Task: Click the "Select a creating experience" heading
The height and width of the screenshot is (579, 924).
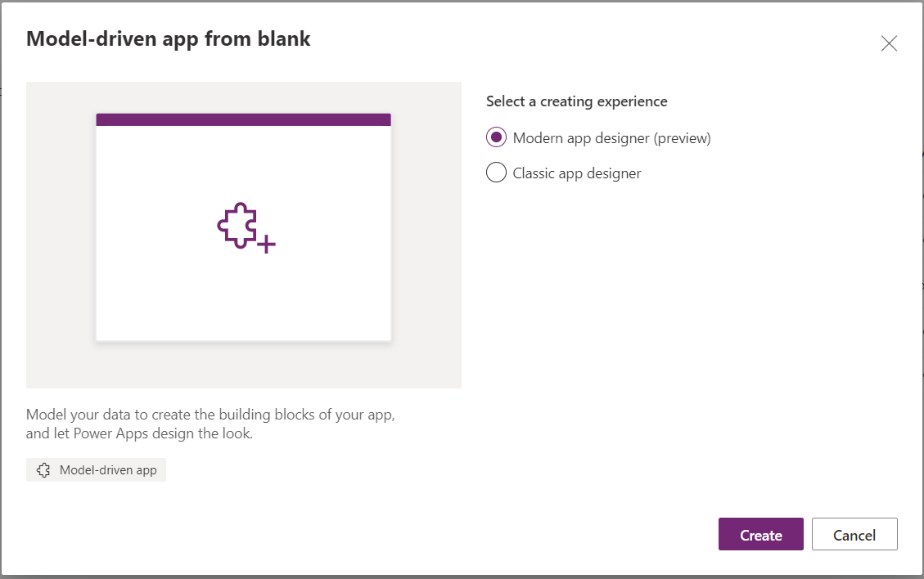Action: tap(577, 101)
